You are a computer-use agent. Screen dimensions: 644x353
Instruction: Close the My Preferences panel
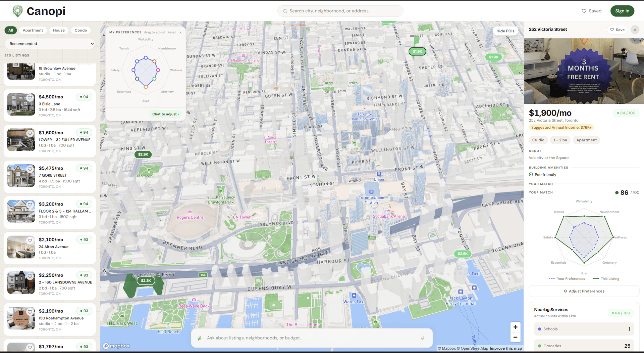[180, 33]
